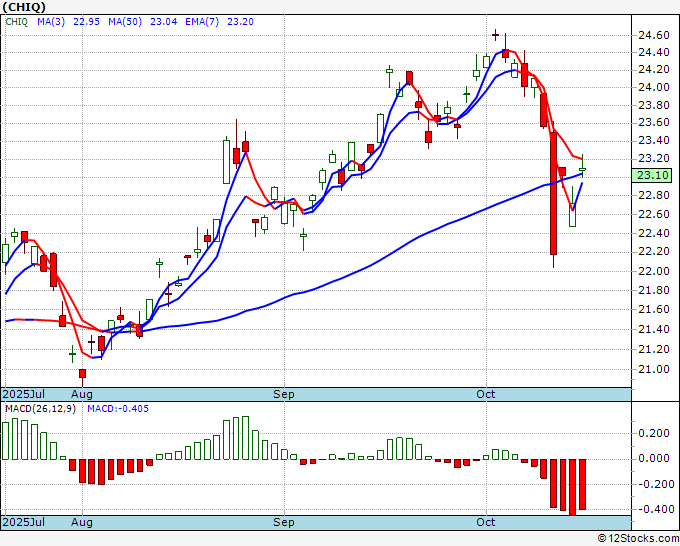The height and width of the screenshot is (546, 680).
Task: Click the EMA(7) value 23.20
Action: tap(240, 22)
